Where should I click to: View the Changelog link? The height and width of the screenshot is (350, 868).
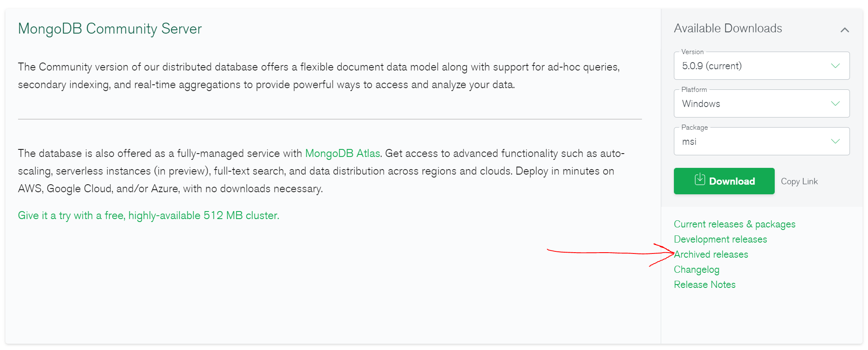coord(697,269)
